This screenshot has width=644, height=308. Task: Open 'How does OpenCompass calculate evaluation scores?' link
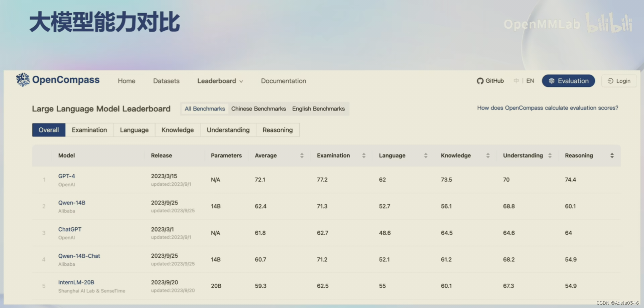click(548, 108)
